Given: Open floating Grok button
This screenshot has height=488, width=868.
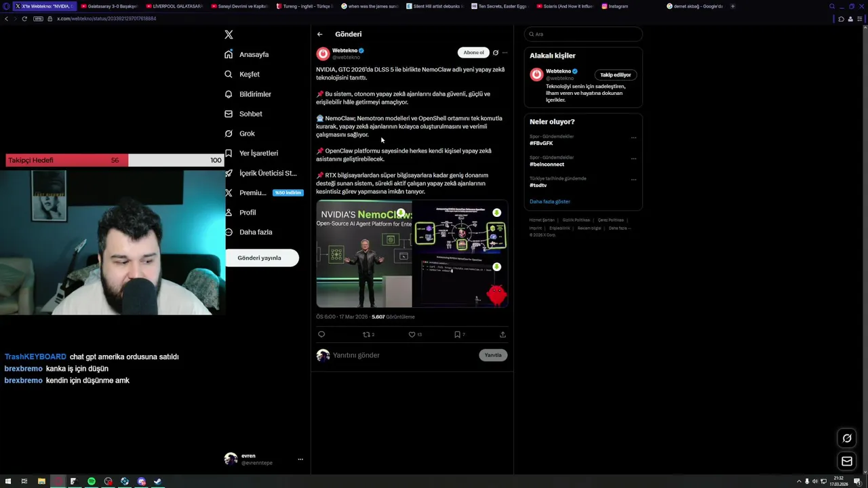Looking at the screenshot, I should (x=847, y=438).
